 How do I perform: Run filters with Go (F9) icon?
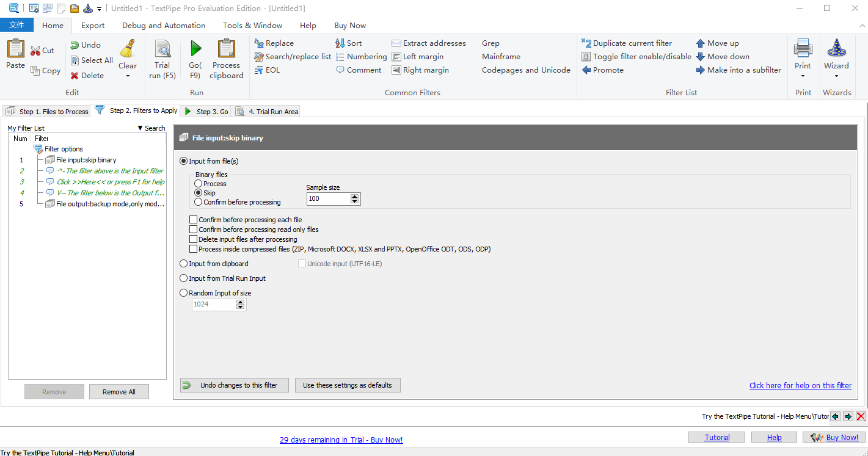click(x=195, y=49)
